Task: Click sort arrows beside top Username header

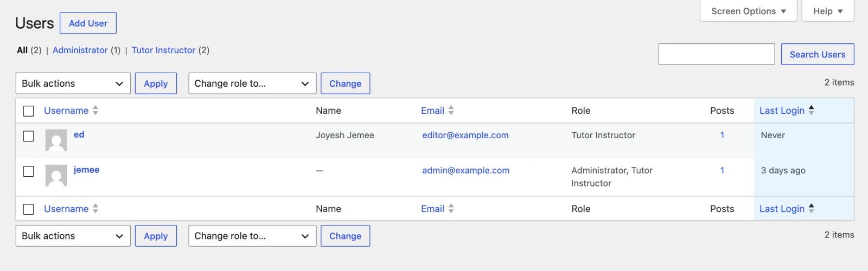Action: pos(95,111)
